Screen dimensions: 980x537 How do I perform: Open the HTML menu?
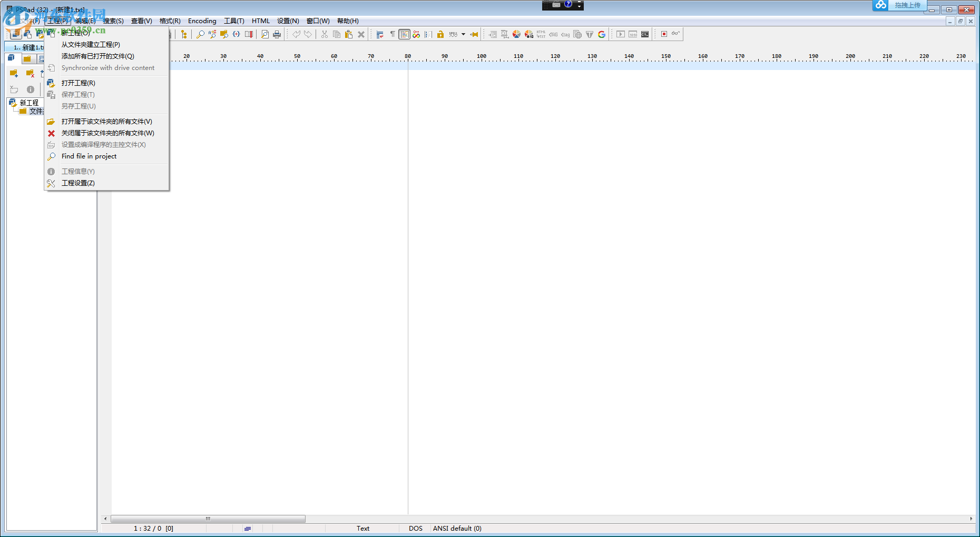(261, 21)
